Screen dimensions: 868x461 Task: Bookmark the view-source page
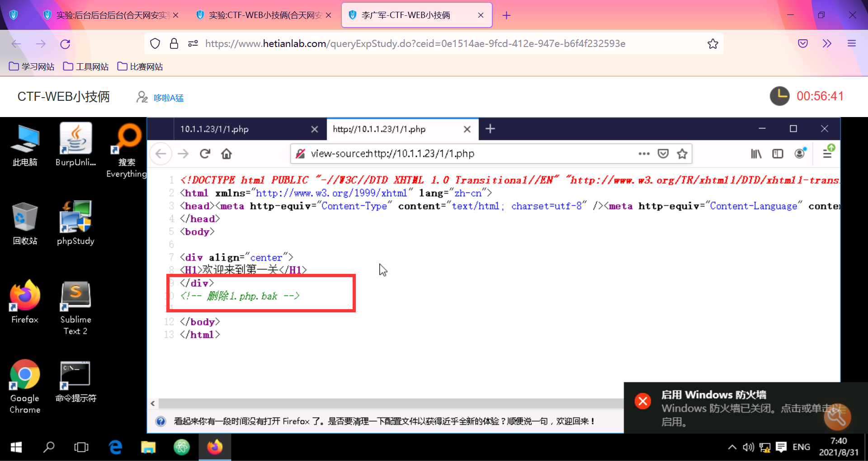point(682,154)
